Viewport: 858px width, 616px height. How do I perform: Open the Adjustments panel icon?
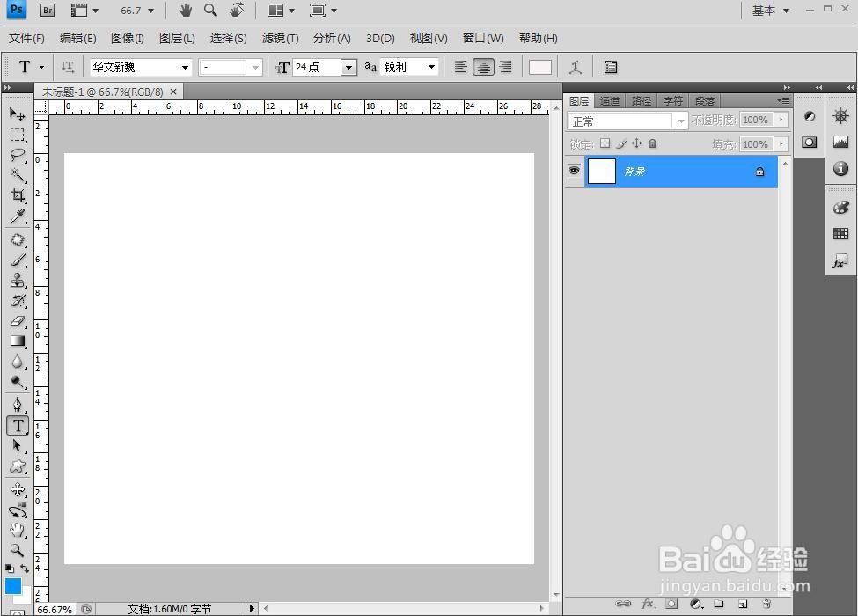[x=810, y=116]
